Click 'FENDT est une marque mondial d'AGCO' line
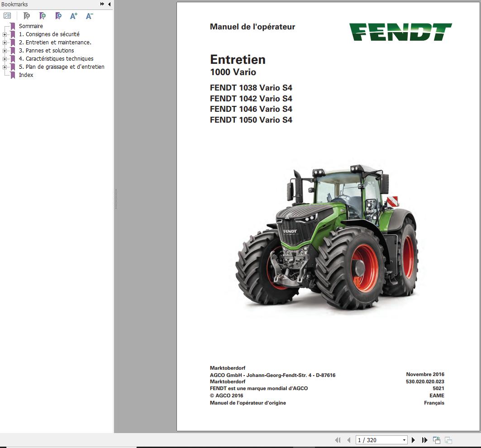The height and width of the screenshot is (448, 481). (258, 388)
